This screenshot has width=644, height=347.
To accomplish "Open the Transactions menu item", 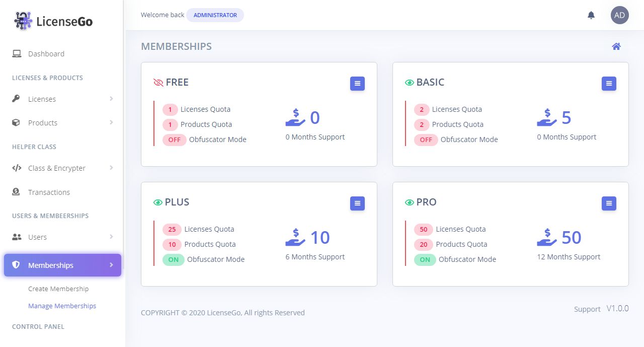I will pyautogui.click(x=49, y=192).
